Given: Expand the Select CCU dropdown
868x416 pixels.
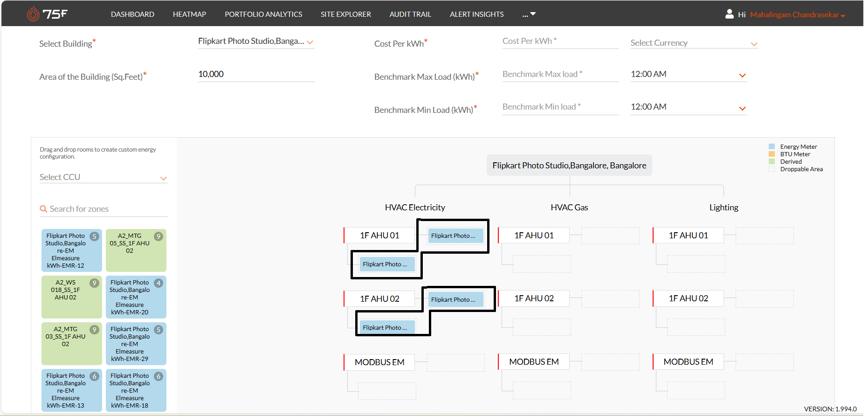Looking at the screenshot, I should pos(103,177).
